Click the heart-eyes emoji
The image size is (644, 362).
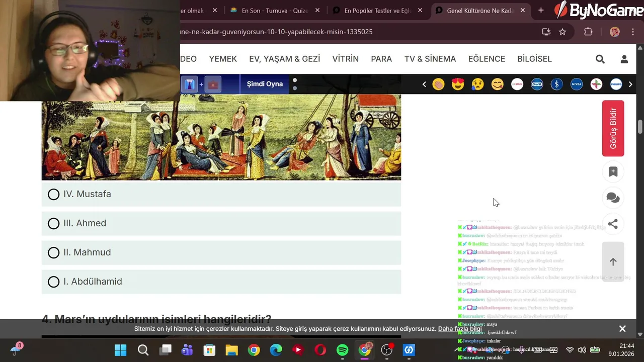coord(458,84)
